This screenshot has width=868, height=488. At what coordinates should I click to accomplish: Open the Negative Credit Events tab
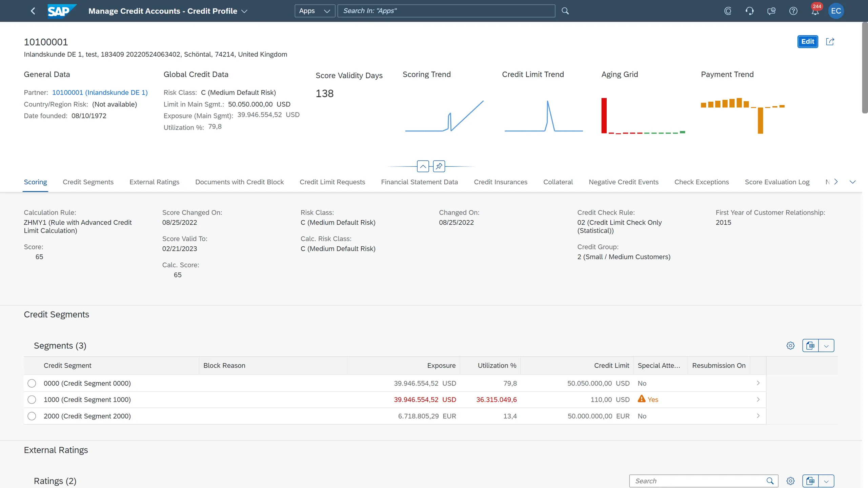623,182
